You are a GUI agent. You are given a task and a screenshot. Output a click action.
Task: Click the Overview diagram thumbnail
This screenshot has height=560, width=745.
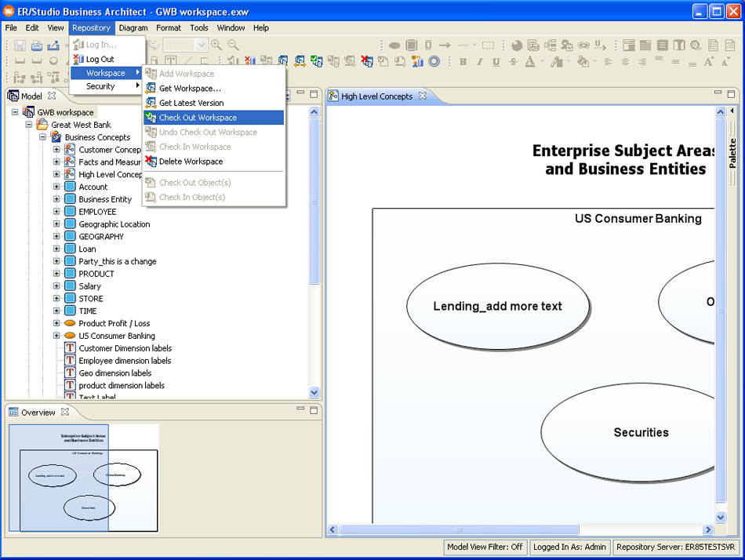pos(84,478)
